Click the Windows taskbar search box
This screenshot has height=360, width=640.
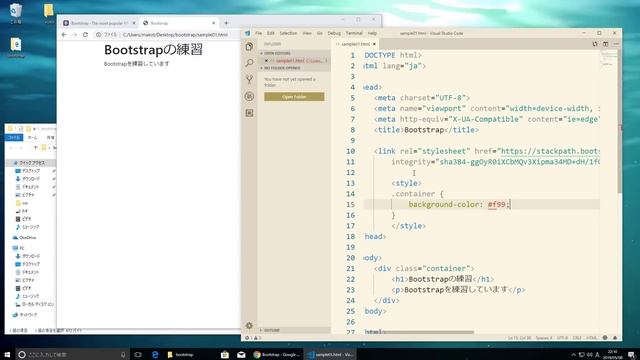click(73, 354)
